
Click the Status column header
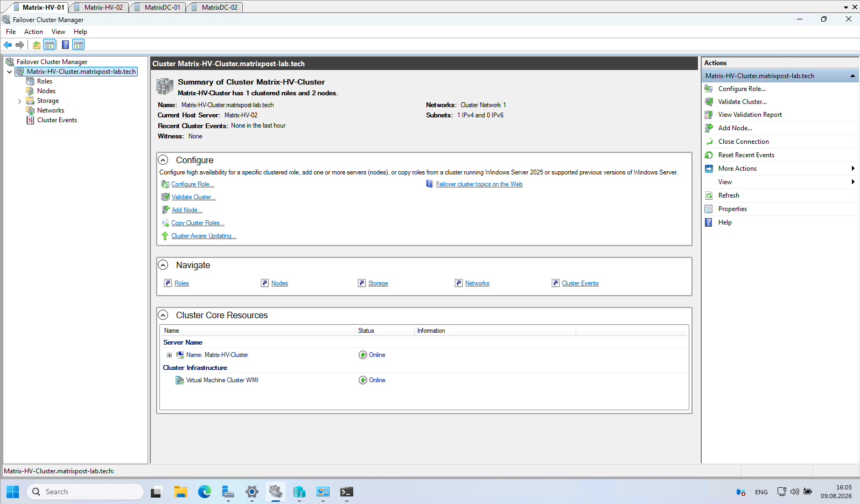pos(384,331)
